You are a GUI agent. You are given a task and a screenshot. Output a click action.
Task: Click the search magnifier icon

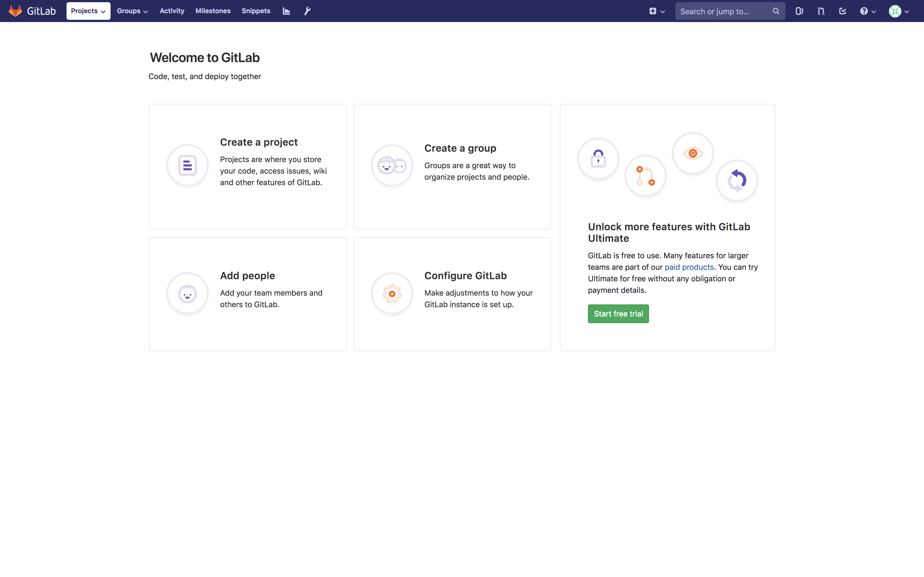[x=776, y=11]
